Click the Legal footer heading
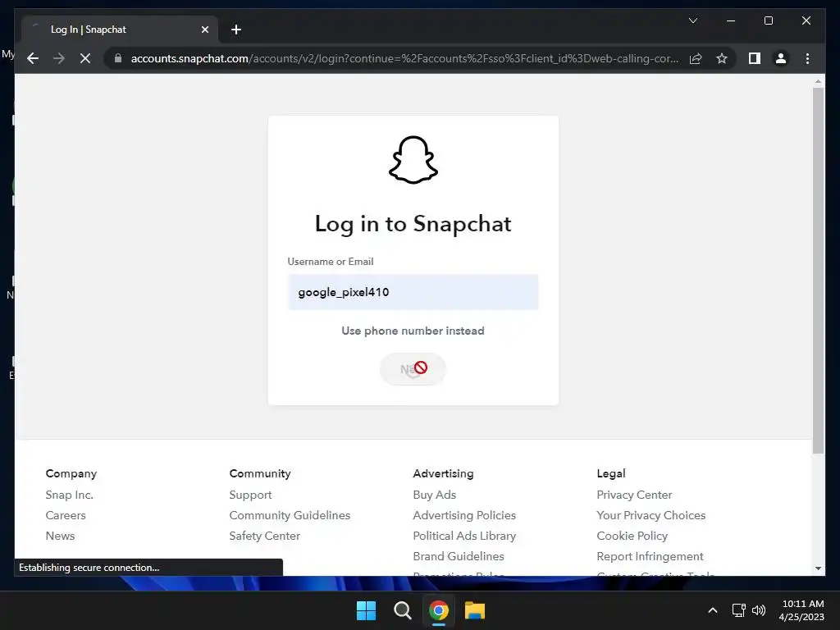Image resolution: width=840 pixels, height=630 pixels. (x=610, y=473)
